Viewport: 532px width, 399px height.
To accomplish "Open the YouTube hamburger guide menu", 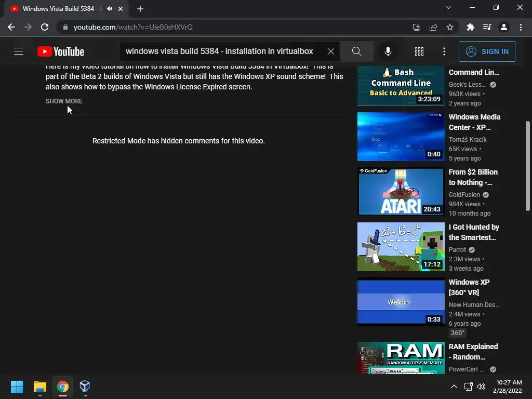I will (x=19, y=51).
